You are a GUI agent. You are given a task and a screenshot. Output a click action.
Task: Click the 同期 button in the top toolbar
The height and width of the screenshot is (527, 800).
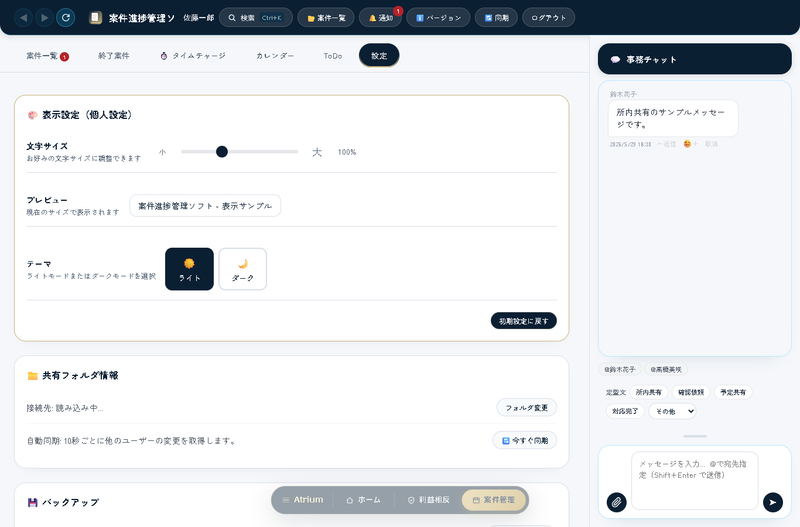click(x=496, y=18)
